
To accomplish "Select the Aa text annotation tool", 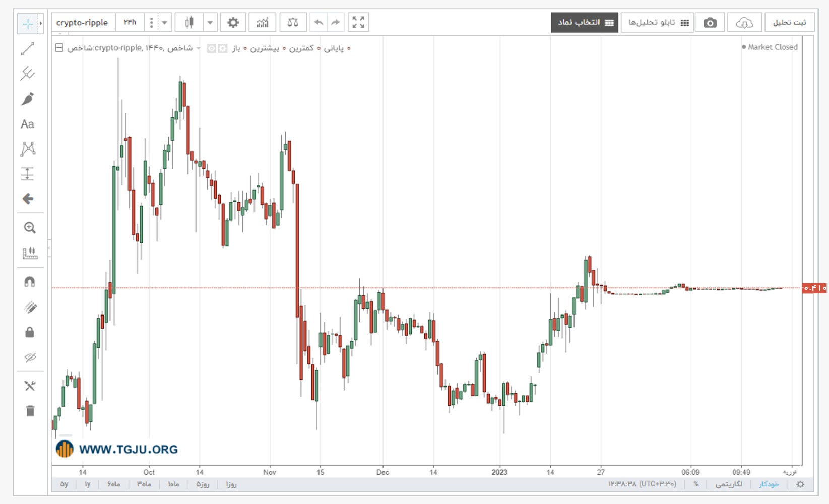I will pos(28,124).
